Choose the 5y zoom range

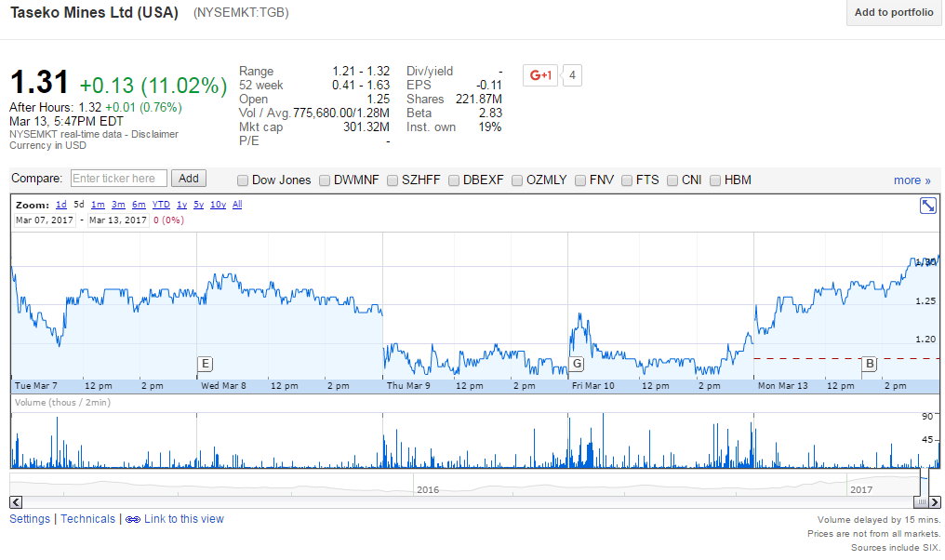pyautogui.click(x=198, y=205)
